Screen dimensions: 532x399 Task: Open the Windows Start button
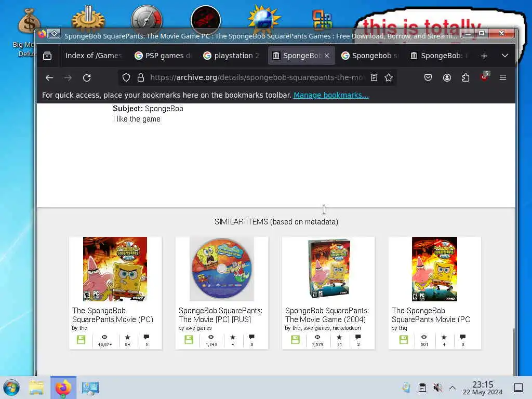[x=11, y=388]
